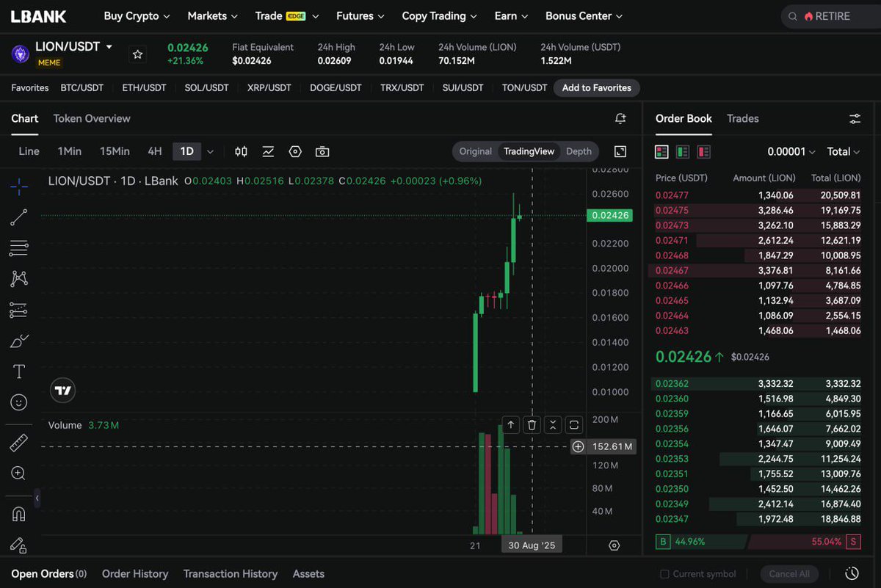Switch chart to Original mode
Screen dimensions: 881x588
(x=475, y=151)
